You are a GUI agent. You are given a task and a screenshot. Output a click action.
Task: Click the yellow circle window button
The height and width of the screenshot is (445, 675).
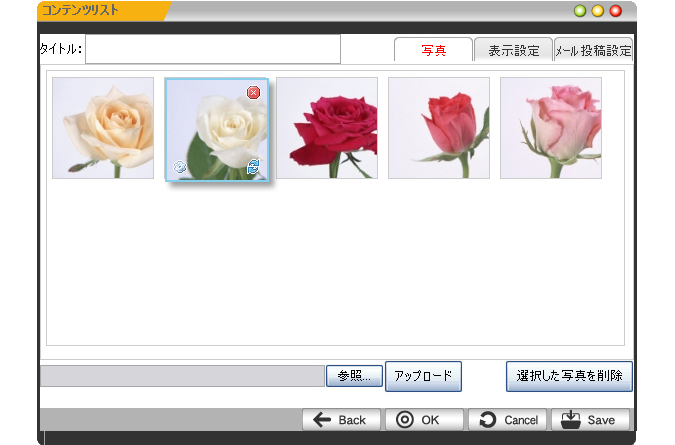point(598,11)
